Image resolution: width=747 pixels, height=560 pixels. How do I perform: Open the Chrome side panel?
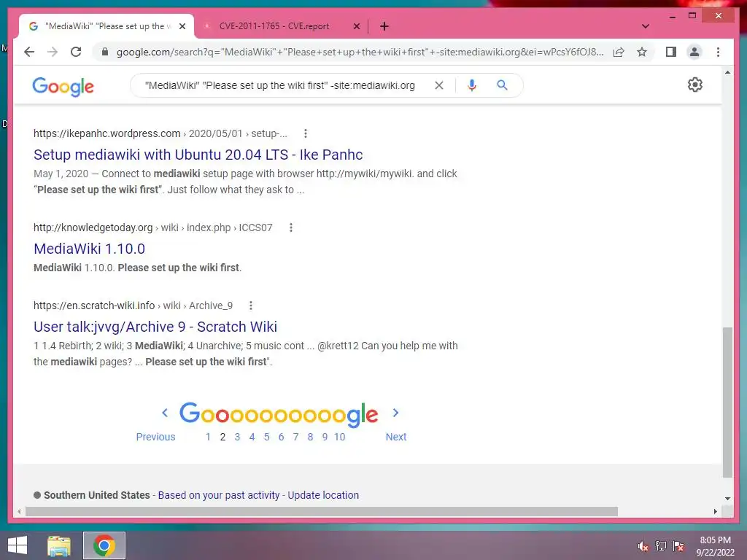671,52
